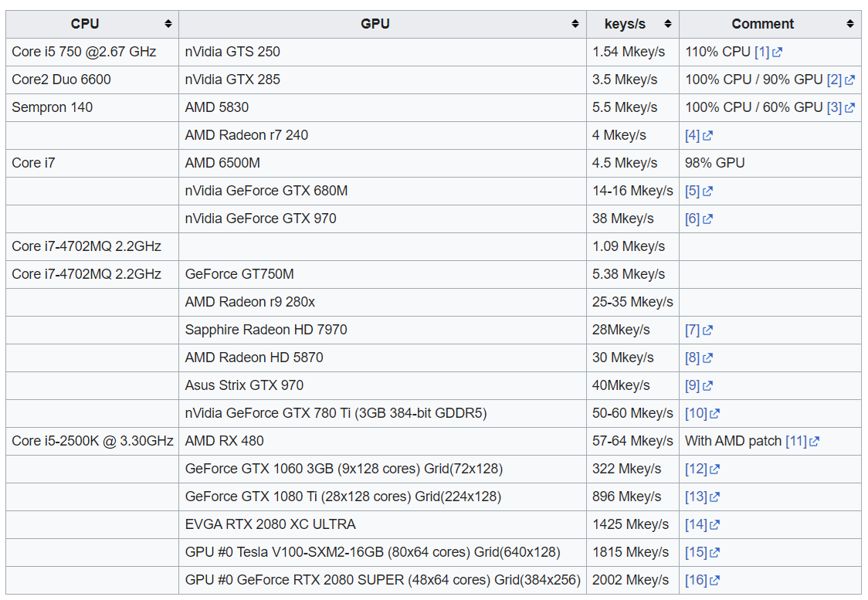
Task: Click the "AMD 6500M" GPU cell
Action: coord(382,163)
